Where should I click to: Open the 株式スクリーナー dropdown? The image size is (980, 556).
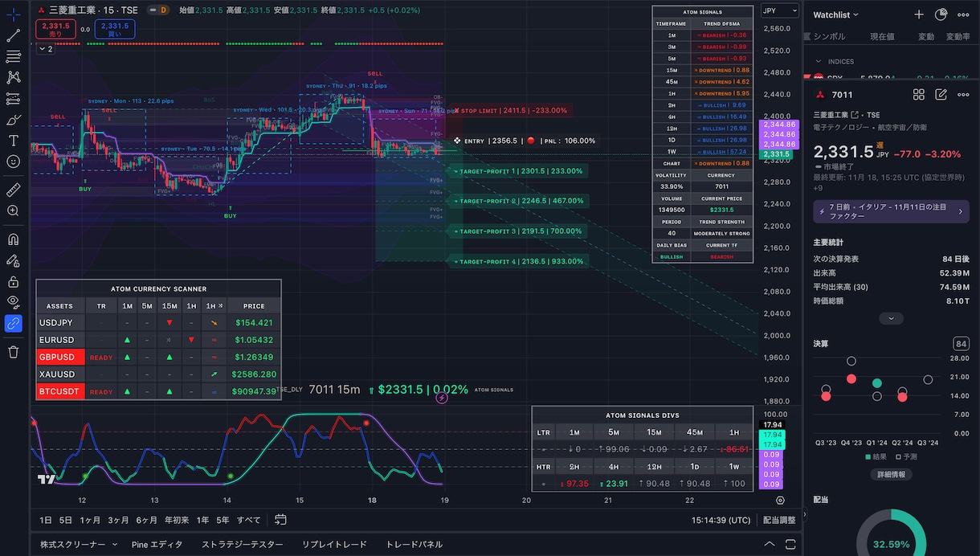click(79, 544)
